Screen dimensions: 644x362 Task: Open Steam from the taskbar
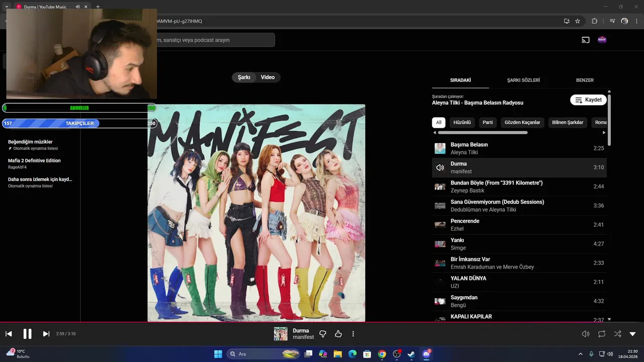[x=411, y=354]
